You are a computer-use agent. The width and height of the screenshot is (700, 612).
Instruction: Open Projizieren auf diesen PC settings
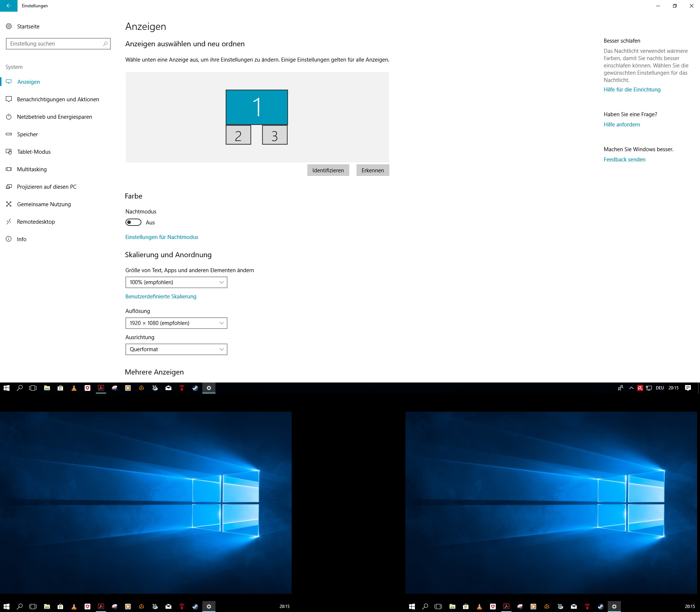(47, 187)
